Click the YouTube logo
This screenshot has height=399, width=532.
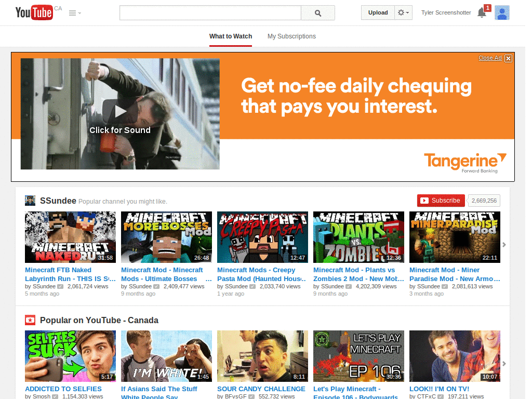(x=34, y=12)
